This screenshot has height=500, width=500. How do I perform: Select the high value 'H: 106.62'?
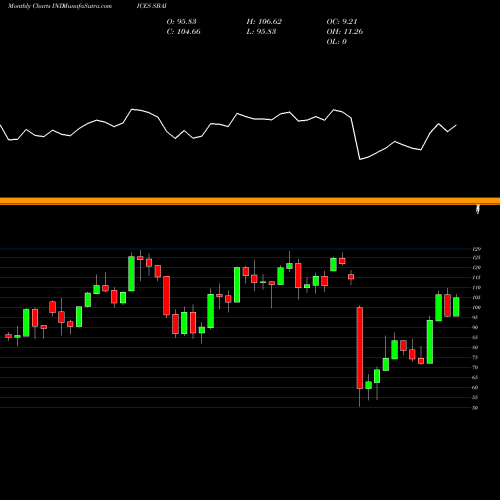(264, 21)
